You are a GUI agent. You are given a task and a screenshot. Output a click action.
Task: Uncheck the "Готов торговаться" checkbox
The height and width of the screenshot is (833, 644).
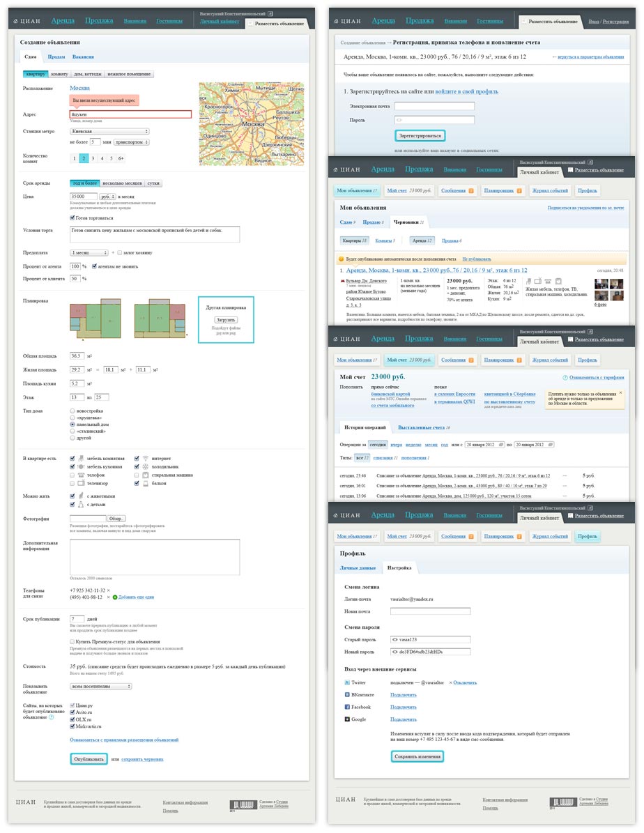pyautogui.click(x=72, y=217)
